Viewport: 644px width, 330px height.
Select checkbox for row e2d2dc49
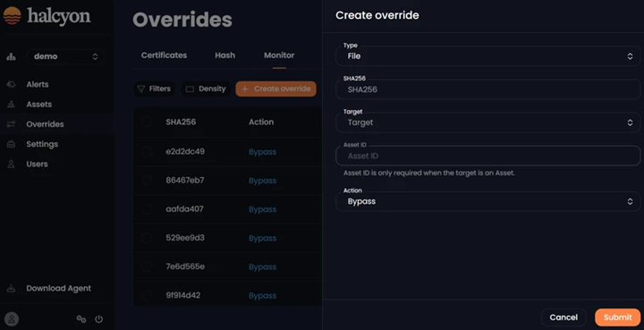tap(147, 152)
